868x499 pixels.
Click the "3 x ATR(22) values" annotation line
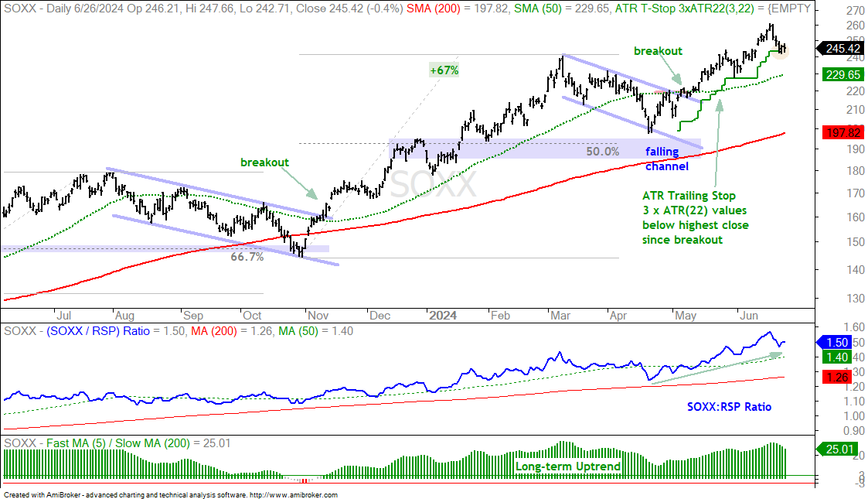694,210
